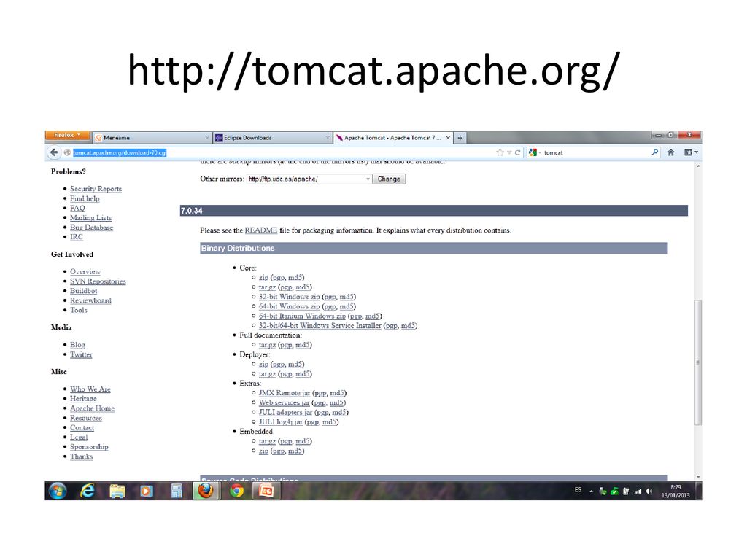Open PowerPoint taskbar icon

(x=266, y=491)
